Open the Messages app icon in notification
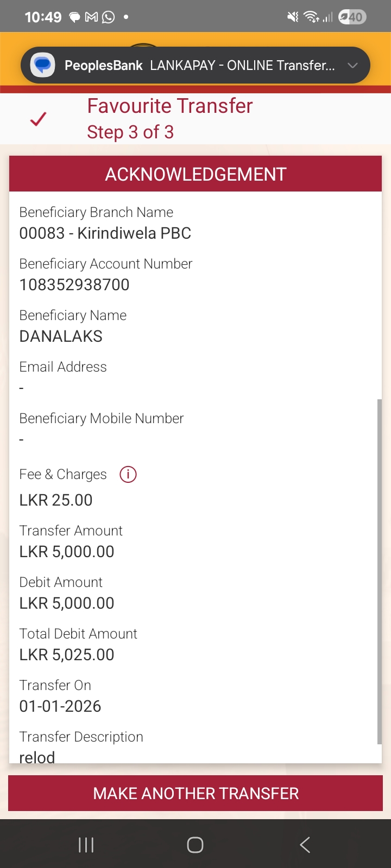 point(42,66)
